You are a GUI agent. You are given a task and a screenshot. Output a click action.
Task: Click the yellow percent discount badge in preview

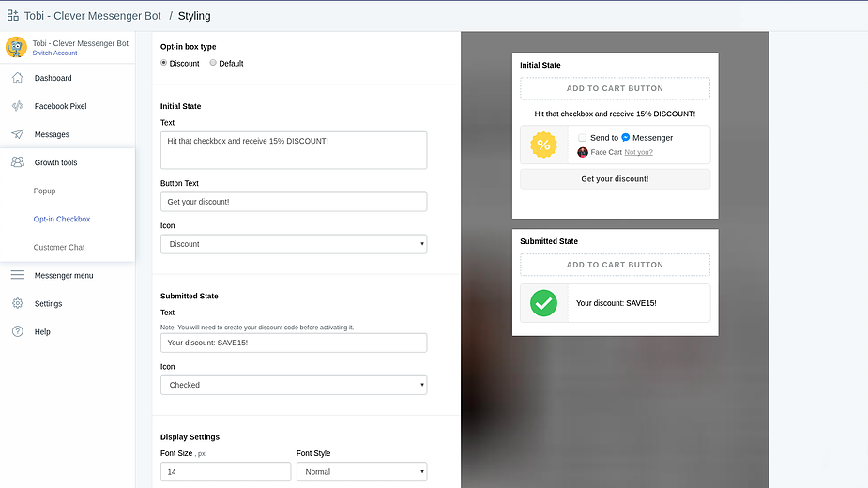(543, 145)
